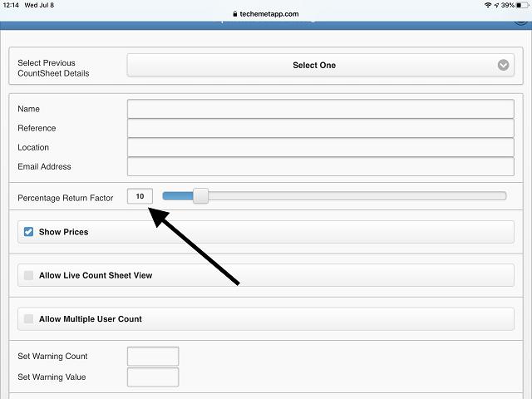
Task: Click the right end of the Return Factor slider track
Action: pos(501,196)
